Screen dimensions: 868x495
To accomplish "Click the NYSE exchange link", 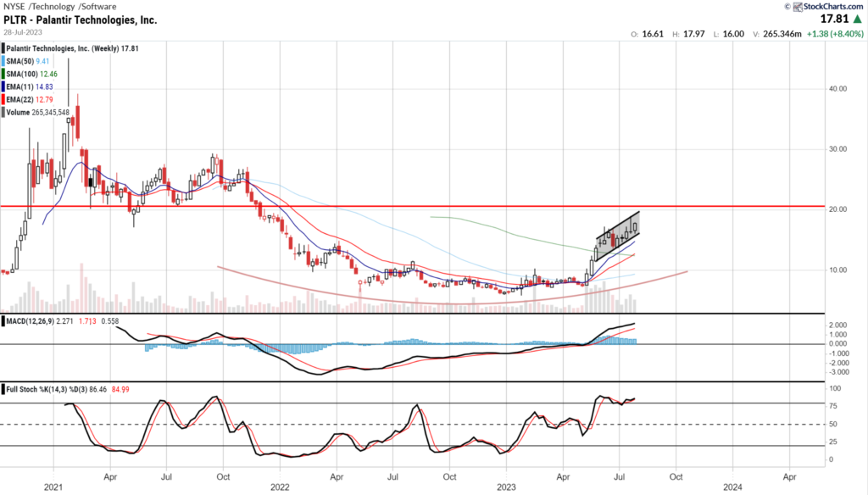I will pos(13,6).
